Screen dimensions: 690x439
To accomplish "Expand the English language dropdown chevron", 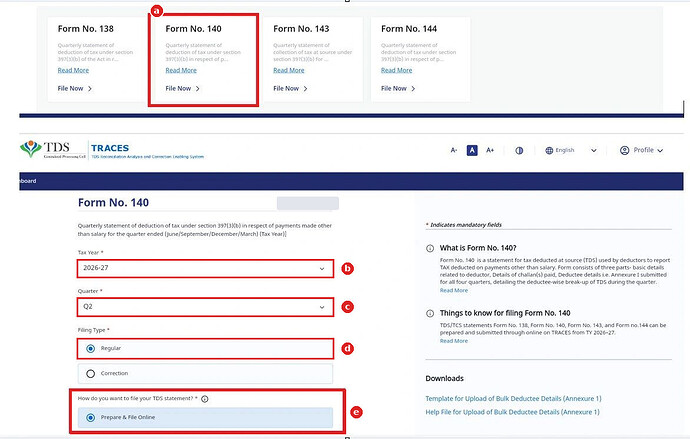I will (x=594, y=150).
